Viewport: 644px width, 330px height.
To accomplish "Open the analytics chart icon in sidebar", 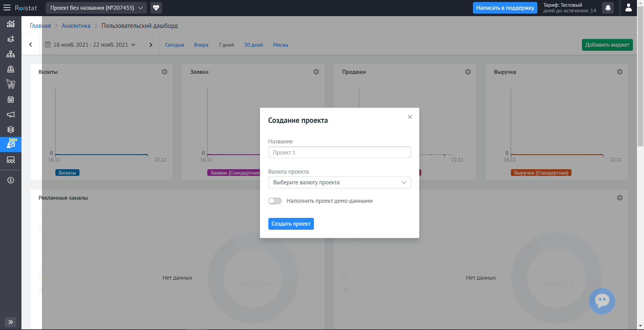I will [x=11, y=24].
